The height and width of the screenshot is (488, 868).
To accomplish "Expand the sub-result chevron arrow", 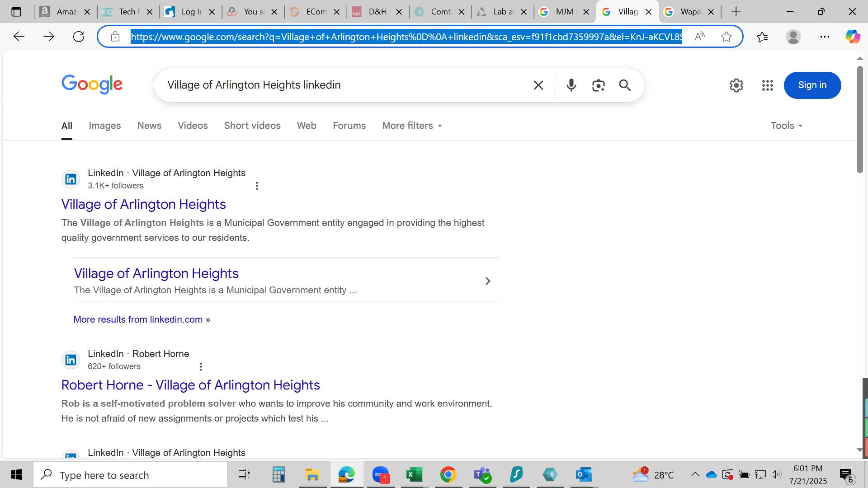I will pos(487,281).
